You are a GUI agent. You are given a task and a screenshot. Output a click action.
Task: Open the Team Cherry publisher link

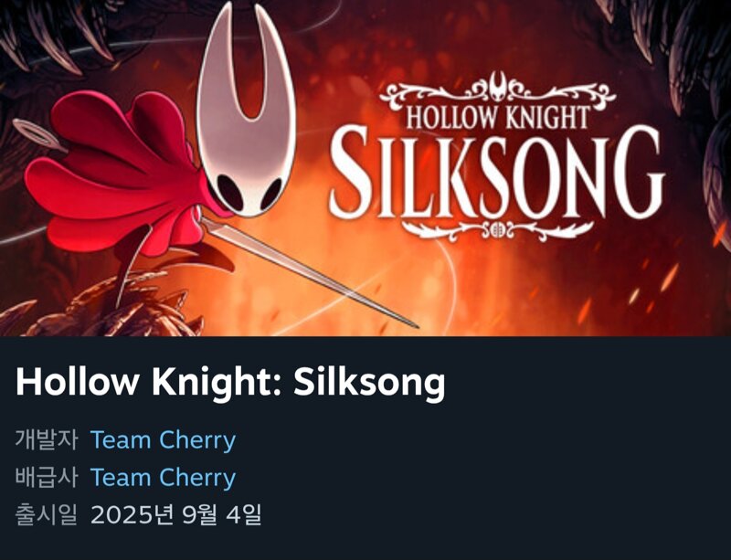point(163,478)
